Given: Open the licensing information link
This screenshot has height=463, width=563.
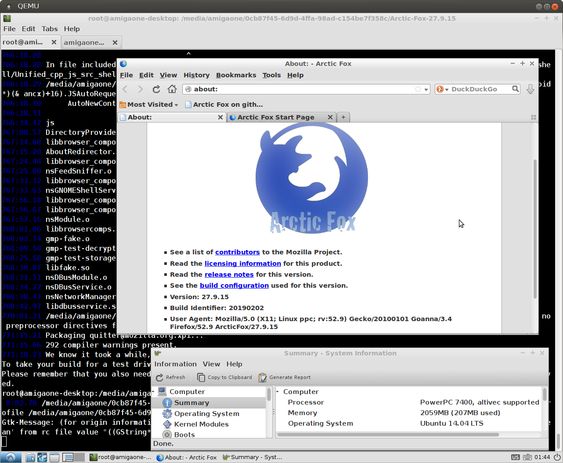Looking at the screenshot, I should click(242, 264).
